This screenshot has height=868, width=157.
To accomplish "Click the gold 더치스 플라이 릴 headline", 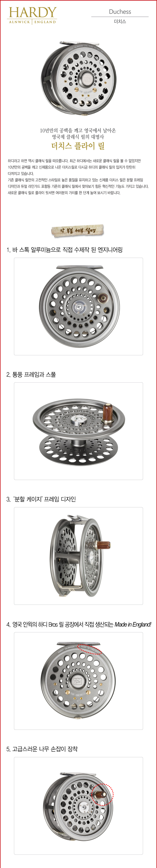I will tap(78, 146).
